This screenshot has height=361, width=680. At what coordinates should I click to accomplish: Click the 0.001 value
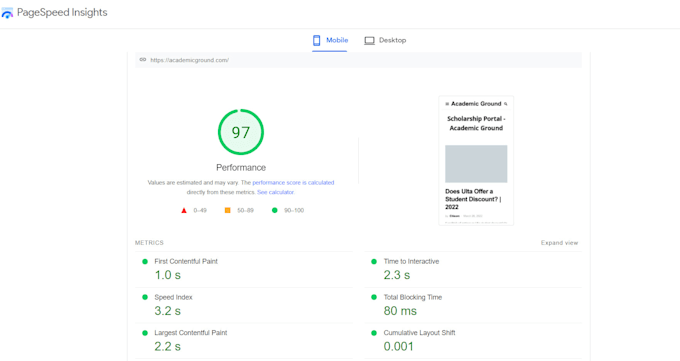399,347
